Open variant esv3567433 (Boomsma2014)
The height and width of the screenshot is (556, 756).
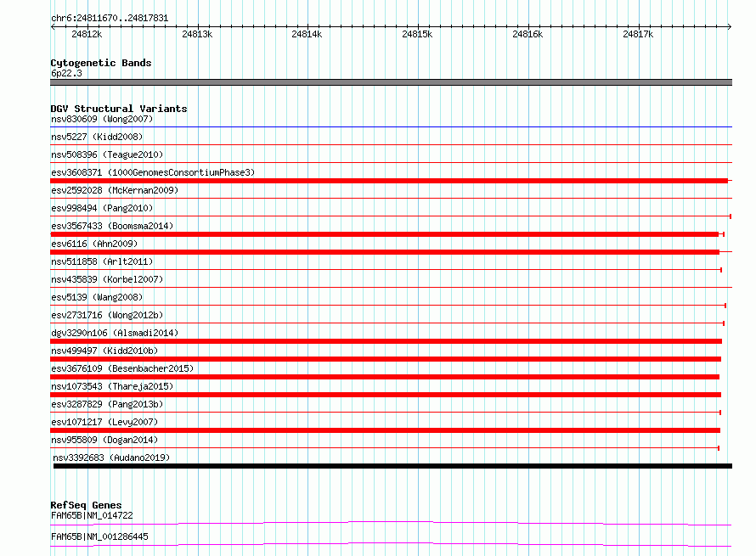tap(112, 226)
